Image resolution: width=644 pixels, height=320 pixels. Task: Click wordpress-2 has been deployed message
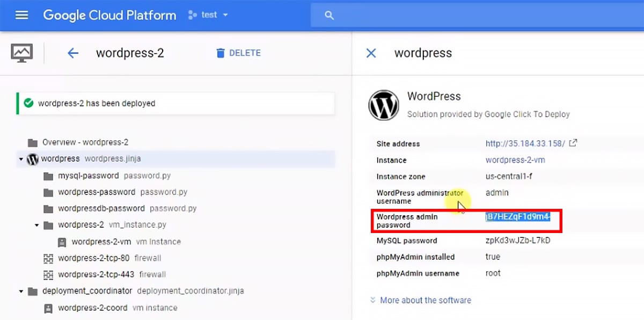pos(97,103)
